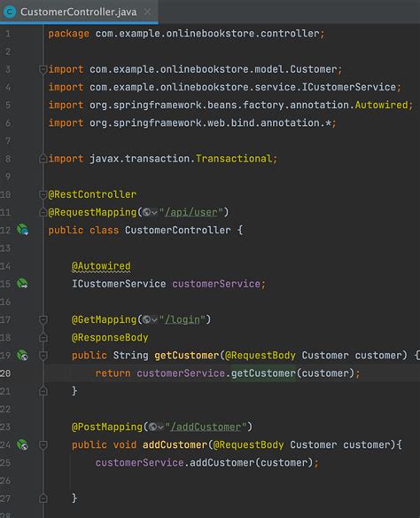Click the Transactional import on line 8
The height and width of the screenshot is (518, 420).
click(x=234, y=159)
